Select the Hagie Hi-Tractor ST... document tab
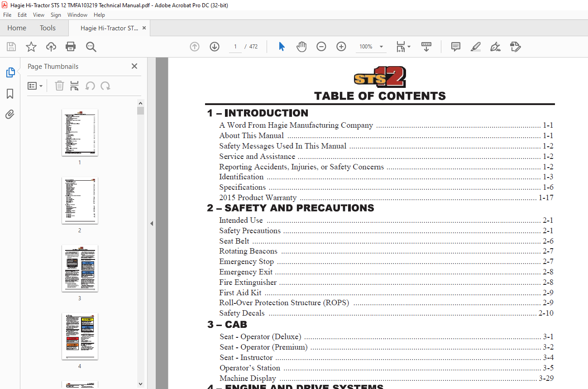Screen dimensions: 588x389 pos(109,28)
